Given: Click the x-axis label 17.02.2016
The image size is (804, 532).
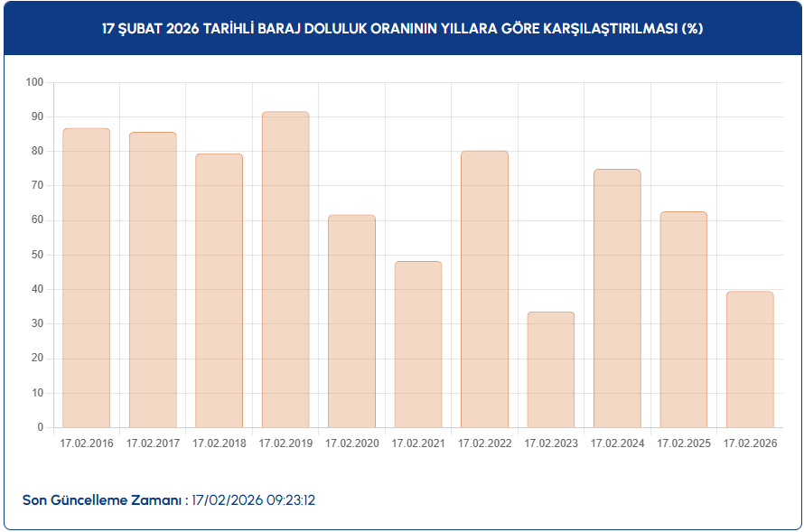Looking at the screenshot, I should coord(87,443).
